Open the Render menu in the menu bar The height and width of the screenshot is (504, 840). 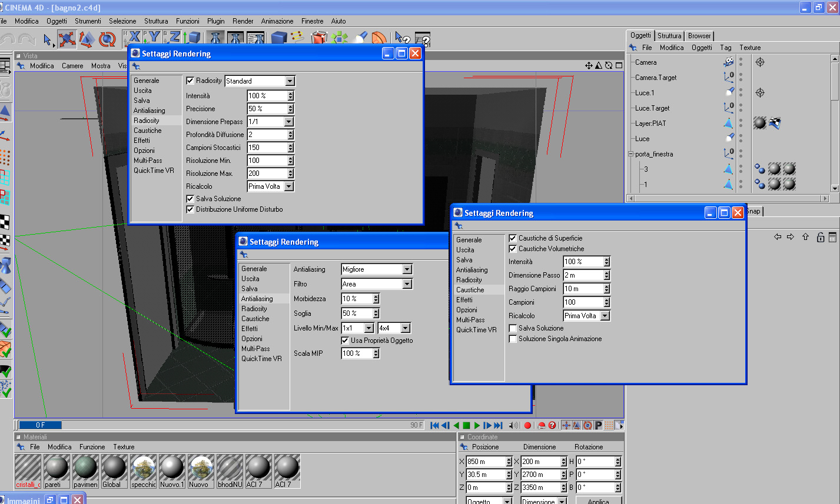click(243, 21)
